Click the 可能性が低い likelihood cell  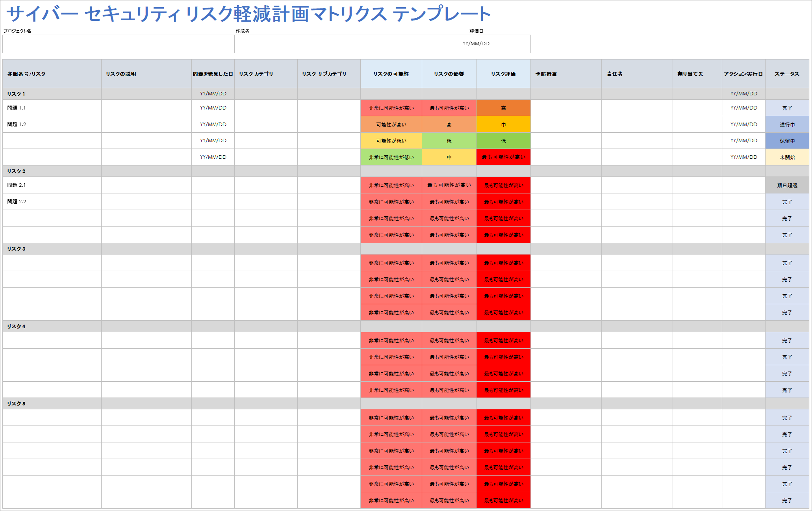[391, 141]
